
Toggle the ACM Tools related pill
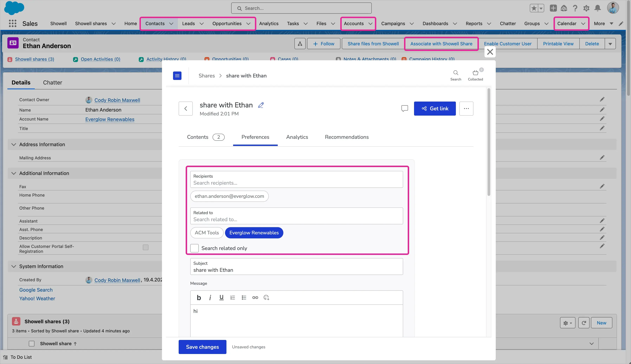pos(207,233)
